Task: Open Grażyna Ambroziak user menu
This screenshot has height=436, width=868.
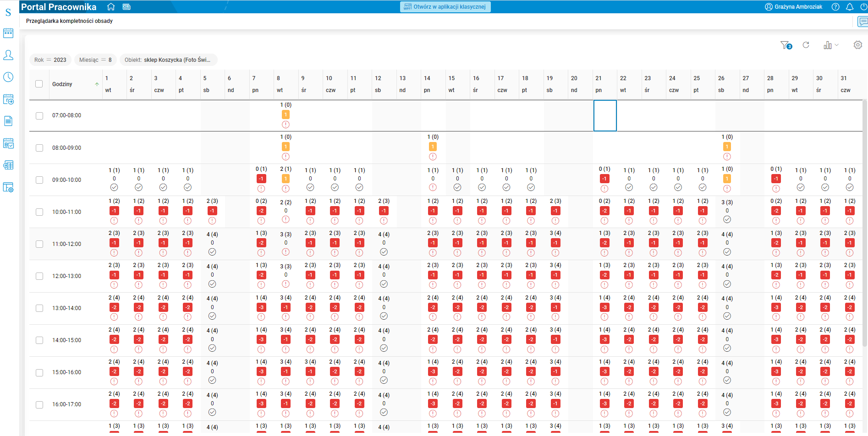Action: 794,7
